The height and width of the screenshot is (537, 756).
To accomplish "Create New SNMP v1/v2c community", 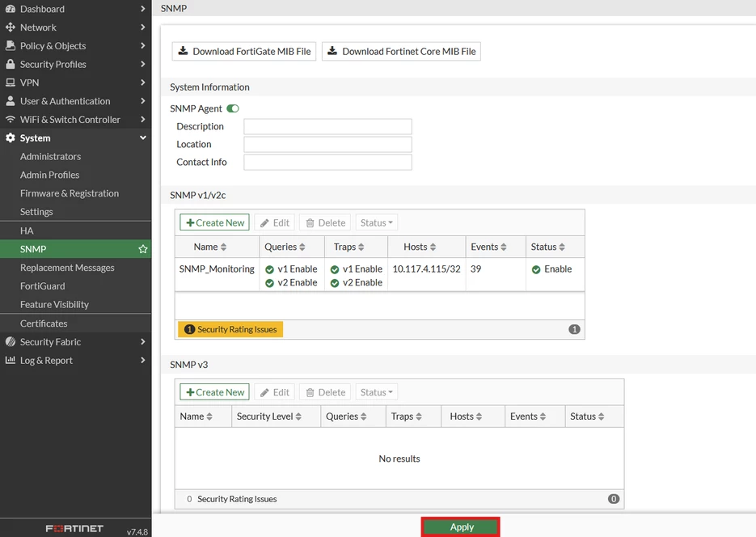I will pos(214,222).
